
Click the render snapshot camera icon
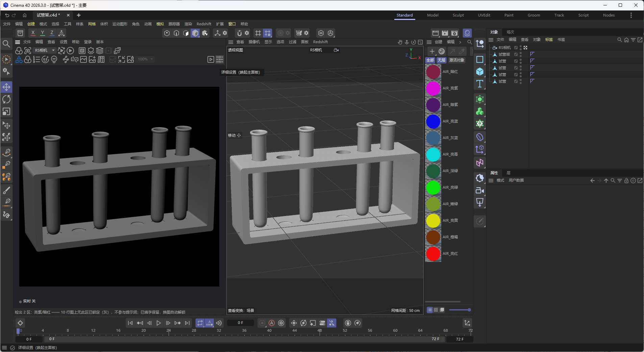pos(28,51)
